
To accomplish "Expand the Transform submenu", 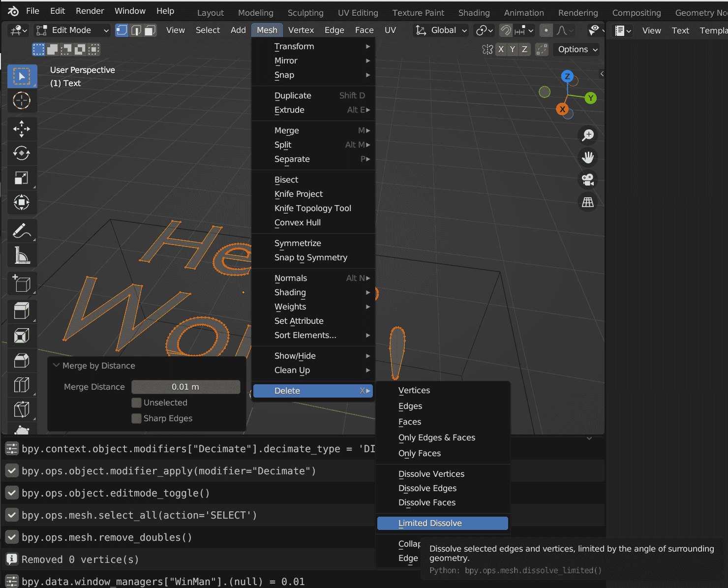I will 313,46.
